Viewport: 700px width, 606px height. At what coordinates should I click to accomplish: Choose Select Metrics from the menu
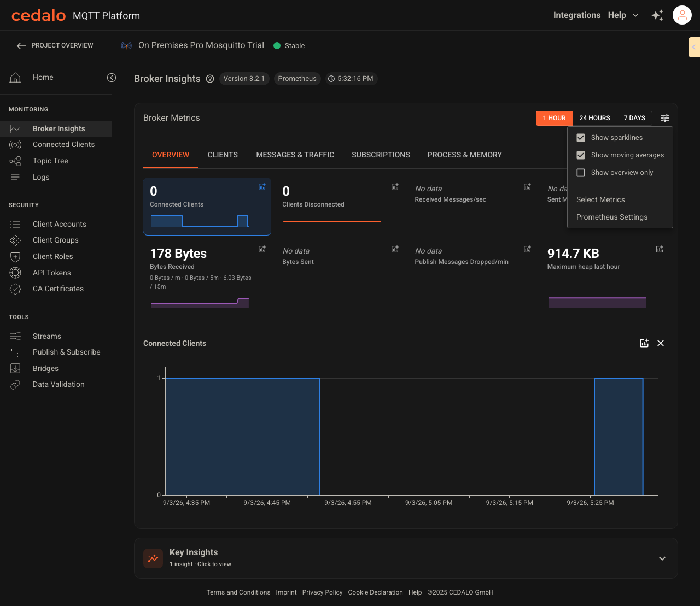[x=620, y=200]
